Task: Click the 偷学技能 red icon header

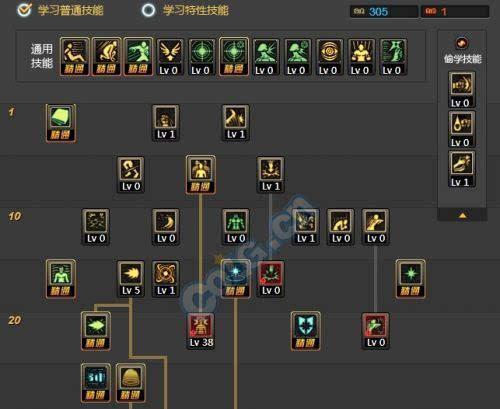Action: point(462,43)
